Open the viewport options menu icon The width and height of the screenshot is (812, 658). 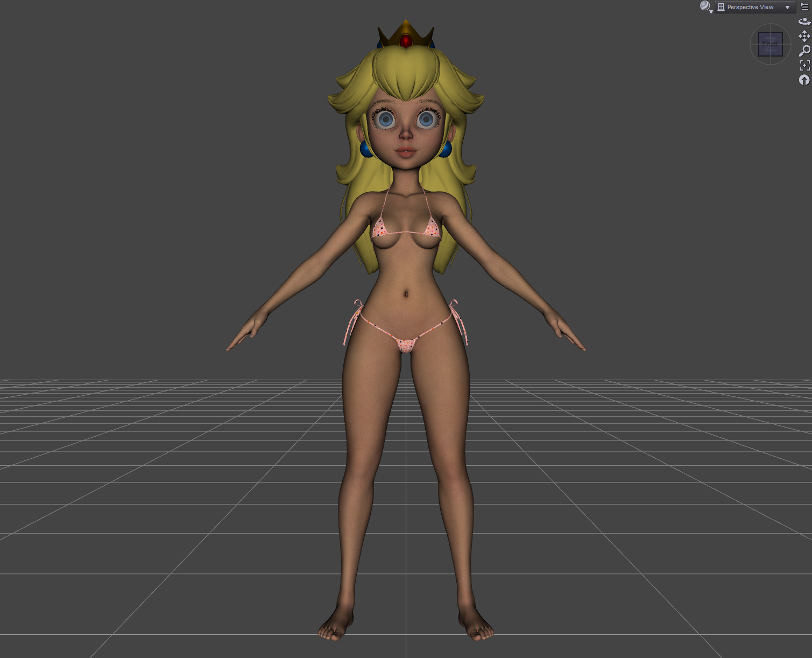click(804, 6)
